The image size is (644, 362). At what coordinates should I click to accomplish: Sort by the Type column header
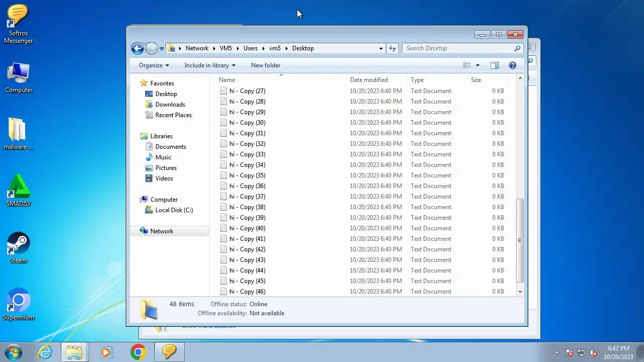(438, 80)
